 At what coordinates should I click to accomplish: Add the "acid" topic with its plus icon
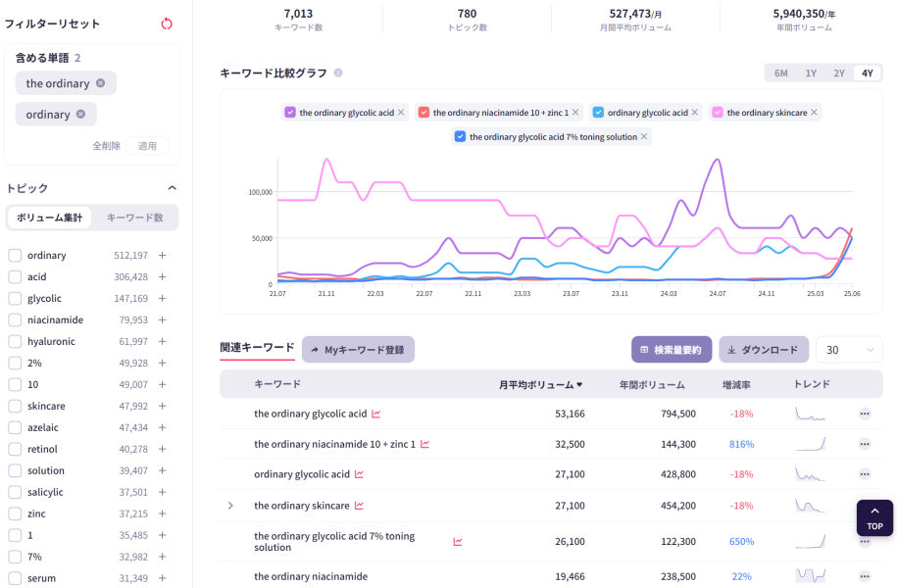point(163,276)
